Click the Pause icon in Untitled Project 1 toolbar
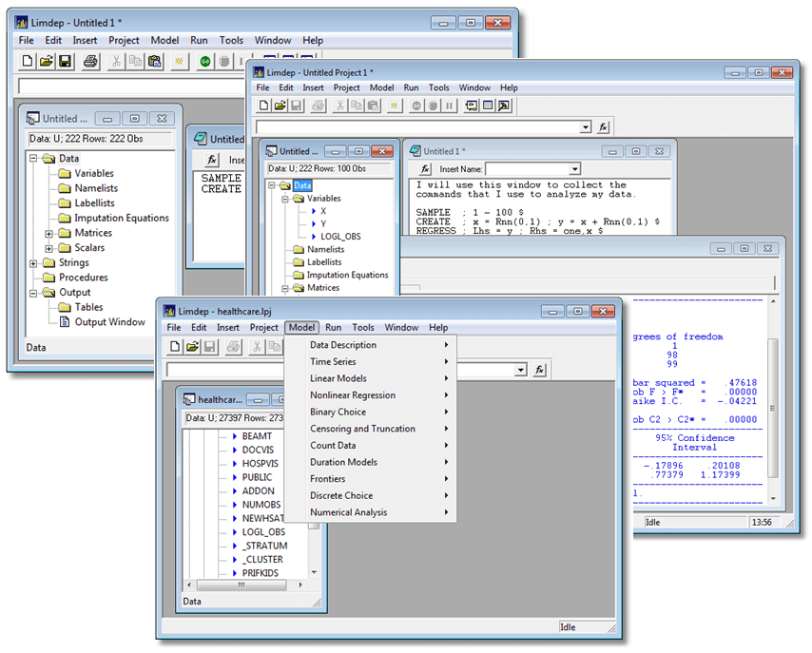This screenshot has width=812, height=653. (449, 106)
